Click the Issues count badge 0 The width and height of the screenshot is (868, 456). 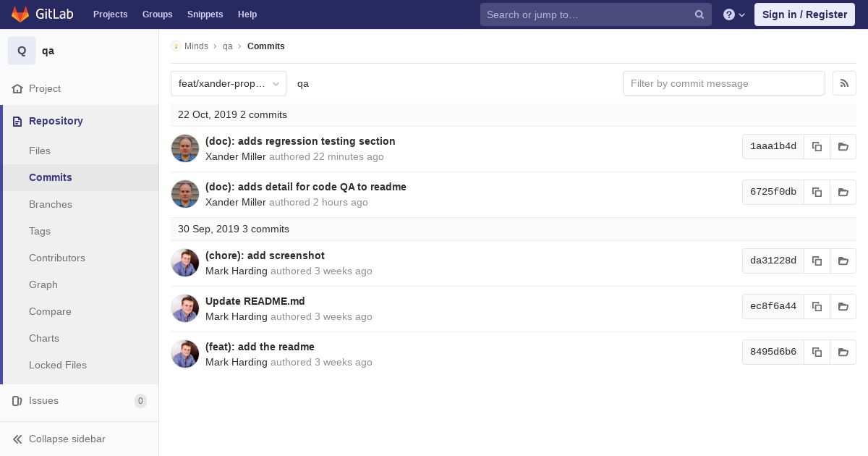(140, 401)
